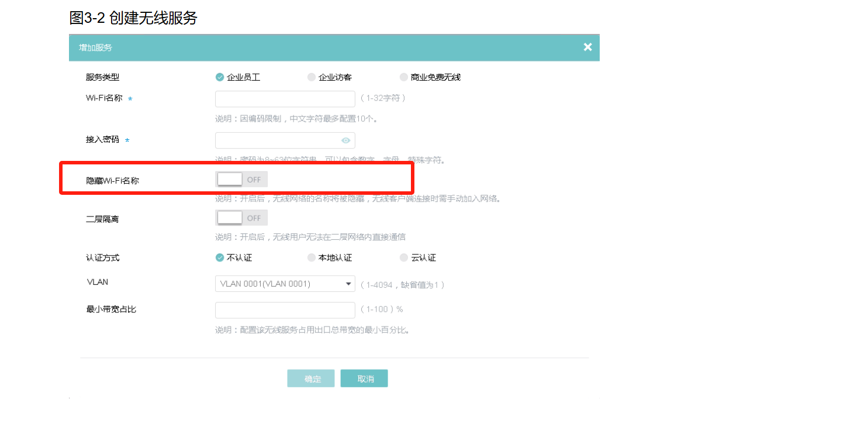This screenshot has height=423, width=868.
Task: Close the 增加服务 dialog with the X icon
Action: tap(587, 47)
